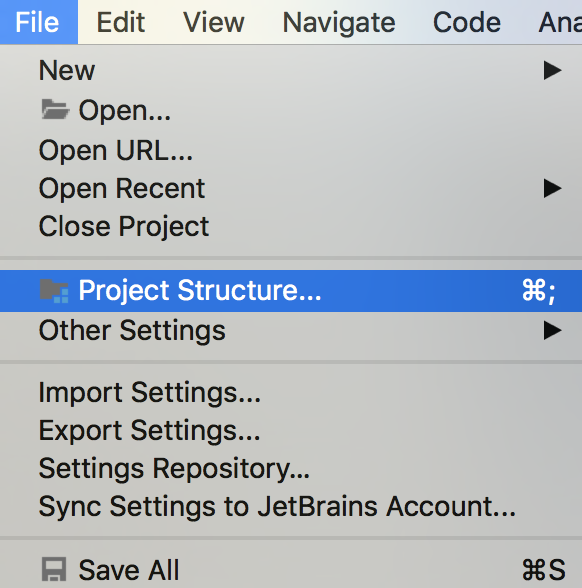Open the Code menu
The image size is (582, 588).
pyautogui.click(x=466, y=22)
